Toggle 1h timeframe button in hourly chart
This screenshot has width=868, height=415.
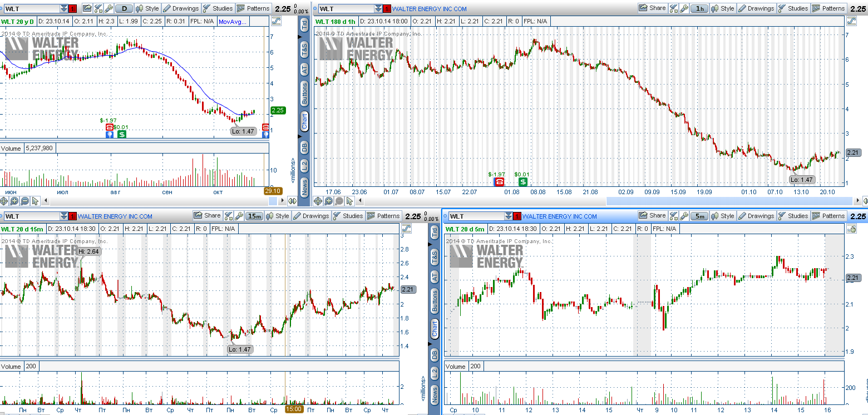click(x=701, y=8)
